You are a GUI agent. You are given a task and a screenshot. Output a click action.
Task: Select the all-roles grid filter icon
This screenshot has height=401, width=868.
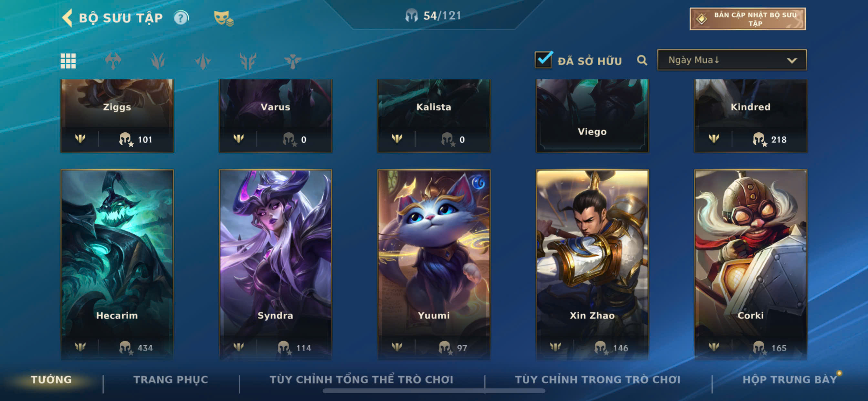[x=68, y=61]
